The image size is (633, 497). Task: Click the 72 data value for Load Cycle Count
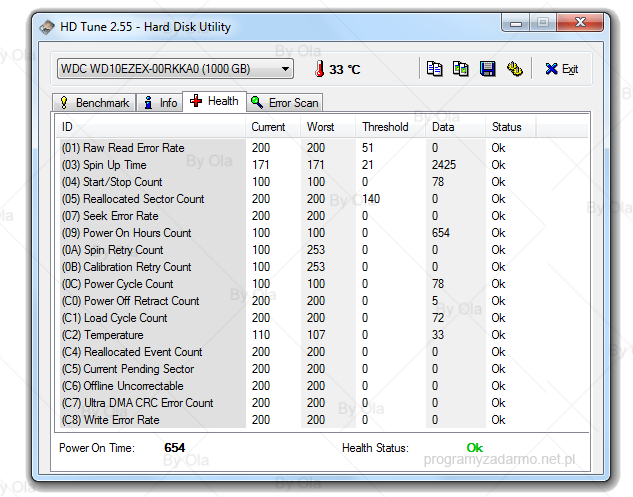tap(438, 318)
